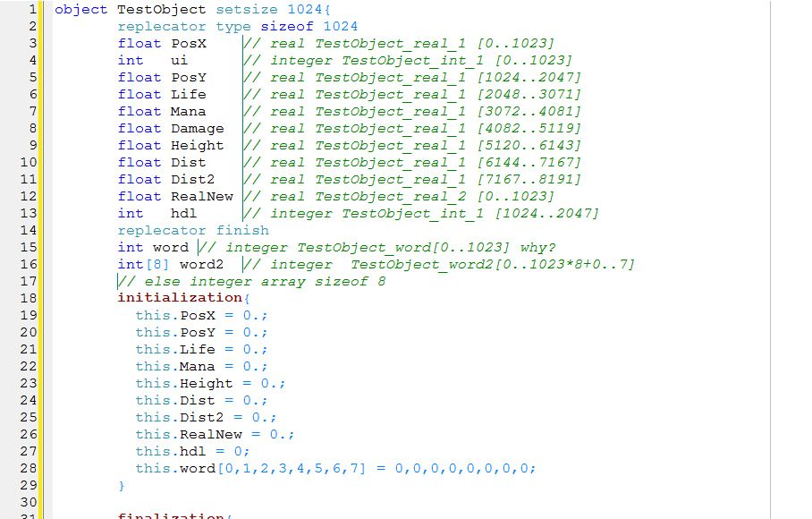Image resolution: width=812 pixels, height=519 pixels.
Task: Click the setsize keyword on line 1
Action: pos(247,9)
